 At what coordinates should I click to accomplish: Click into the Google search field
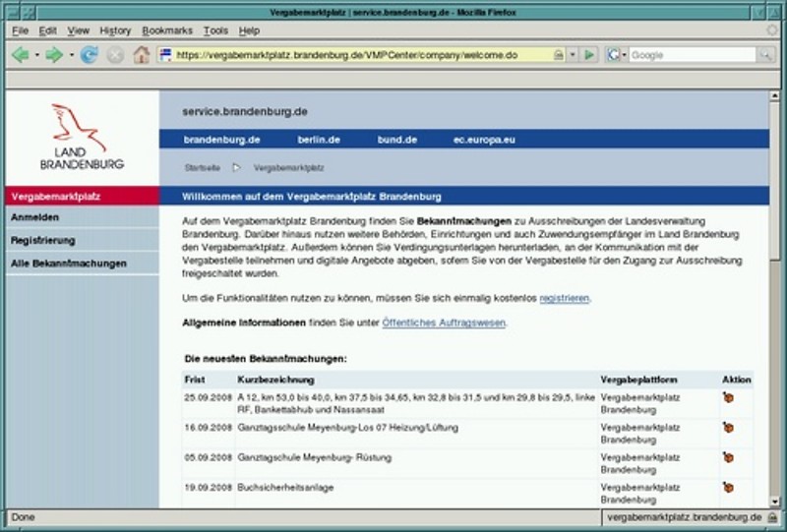tap(693, 55)
